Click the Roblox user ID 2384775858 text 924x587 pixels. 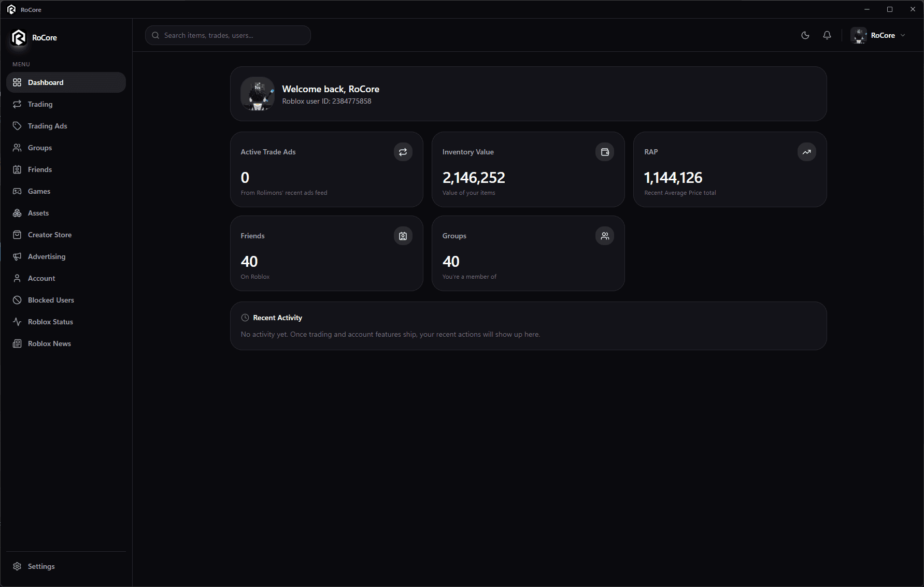point(326,101)
